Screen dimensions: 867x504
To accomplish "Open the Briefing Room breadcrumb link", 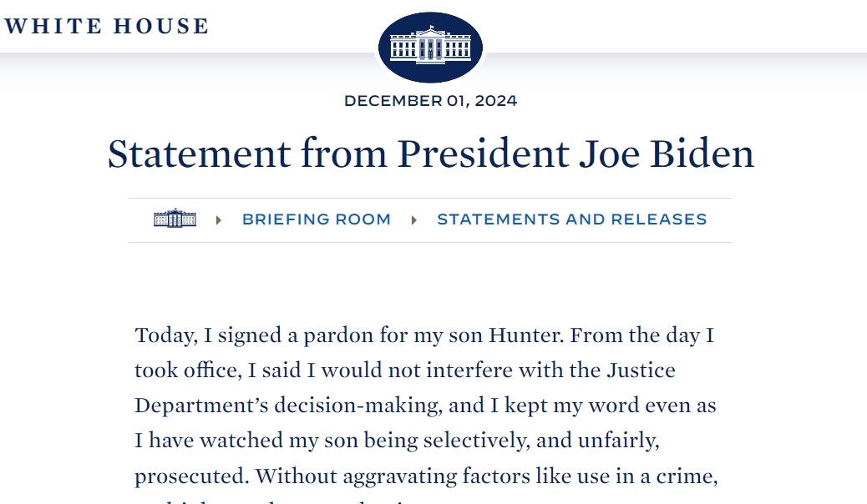I will tap(316, 219).
